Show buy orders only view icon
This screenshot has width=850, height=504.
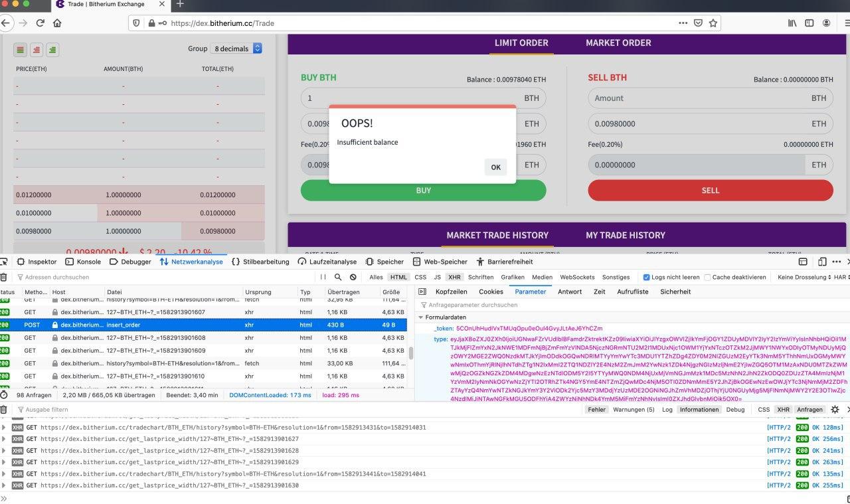tap(52, 49)
